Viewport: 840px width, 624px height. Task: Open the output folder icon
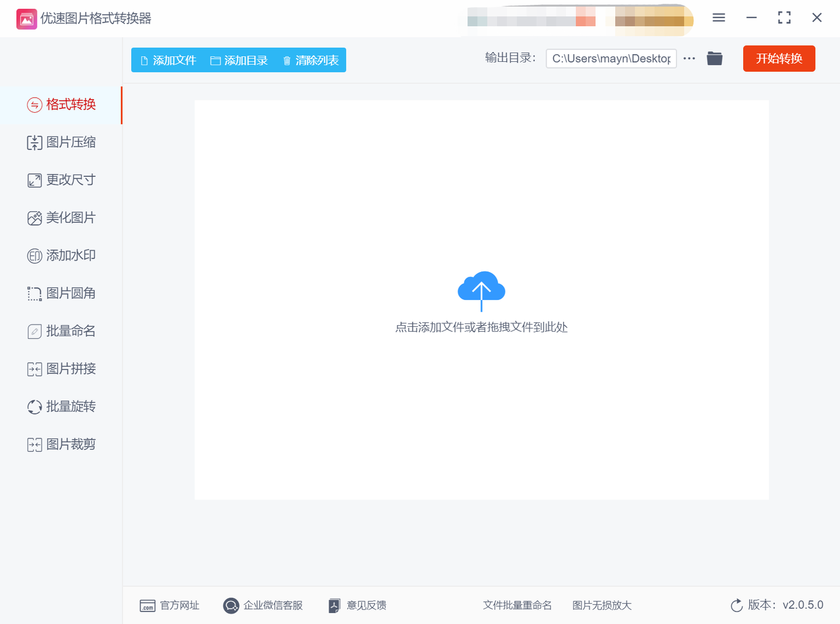tap(715, 58)
